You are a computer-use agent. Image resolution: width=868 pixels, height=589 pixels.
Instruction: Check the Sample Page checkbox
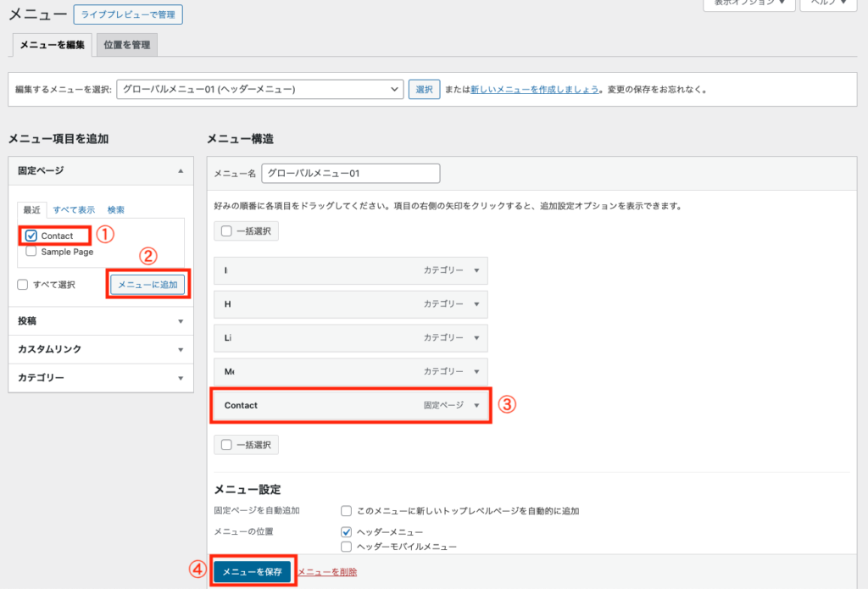coord(31,252)
